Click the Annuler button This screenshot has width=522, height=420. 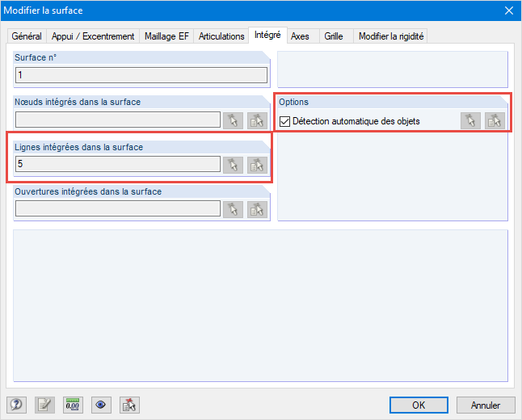coord(486,405)
